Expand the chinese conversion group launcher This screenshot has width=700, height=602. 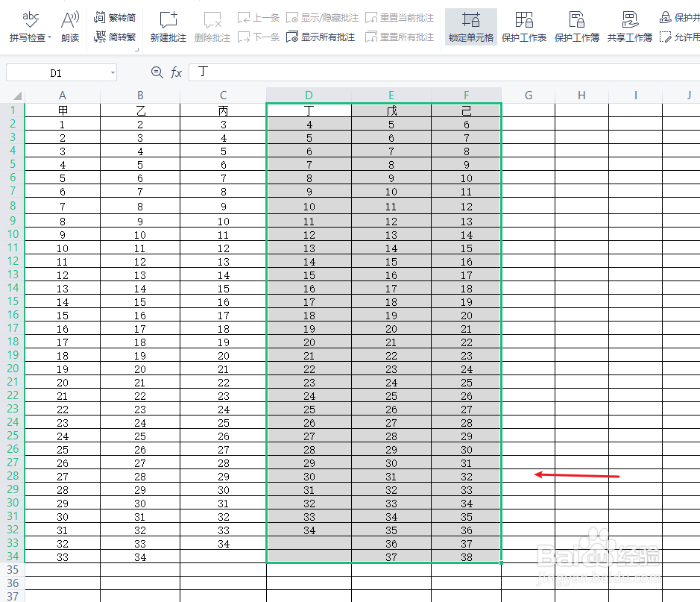click(136, 49)
